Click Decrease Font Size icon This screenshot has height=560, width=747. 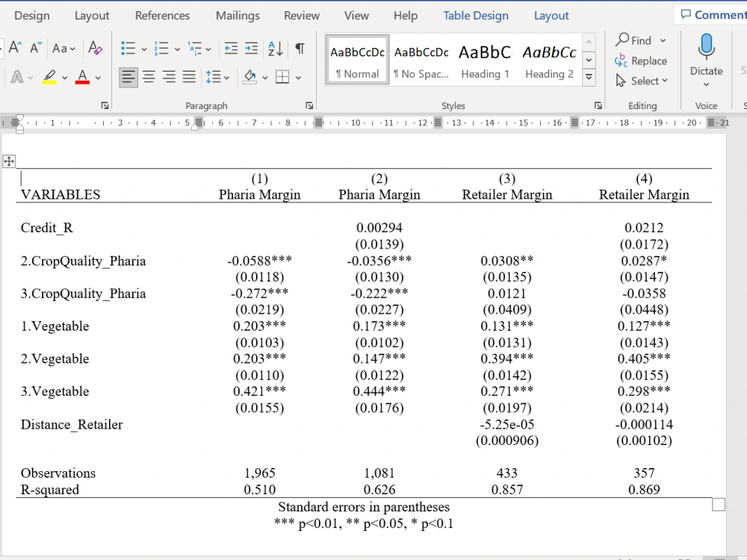click(36, 48)
